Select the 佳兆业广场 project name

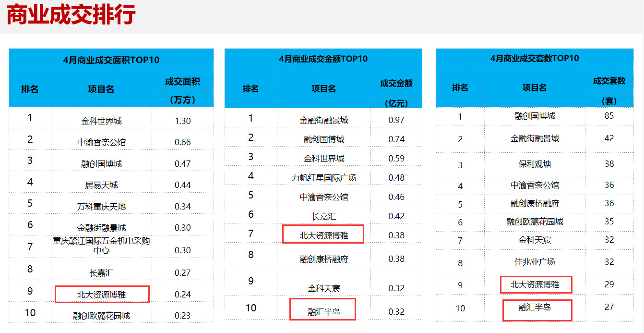pos(535,262)
